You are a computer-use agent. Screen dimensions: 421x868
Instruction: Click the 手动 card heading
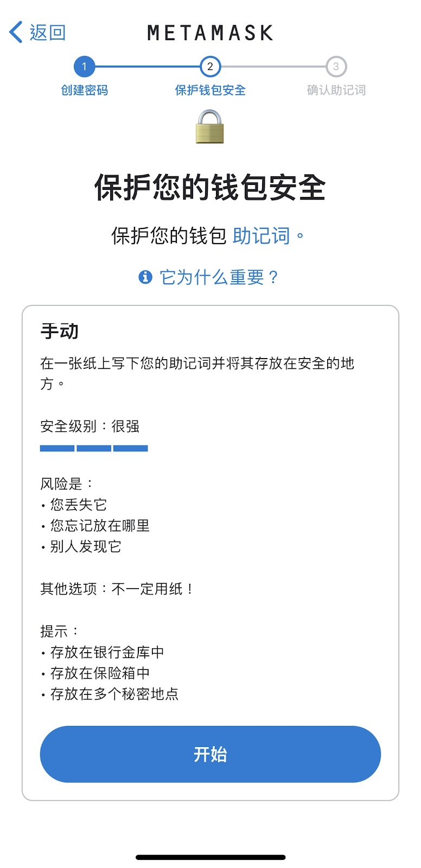point(60,331)
